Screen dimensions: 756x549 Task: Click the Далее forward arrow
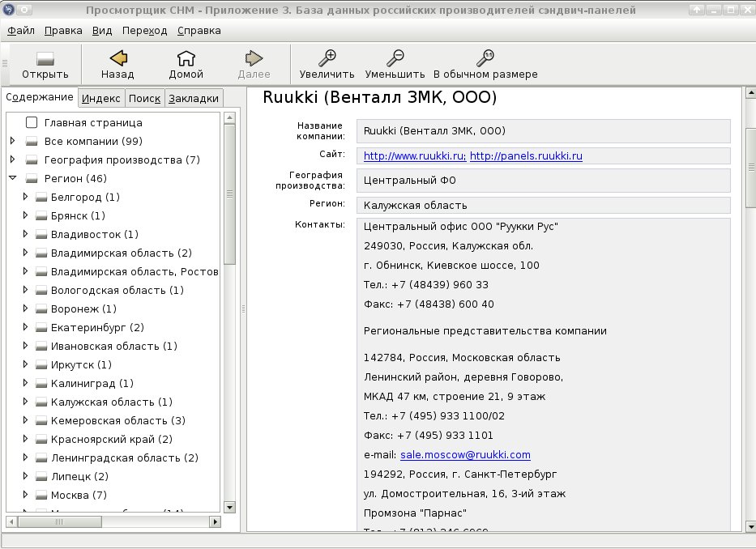(x=254, y=58)
